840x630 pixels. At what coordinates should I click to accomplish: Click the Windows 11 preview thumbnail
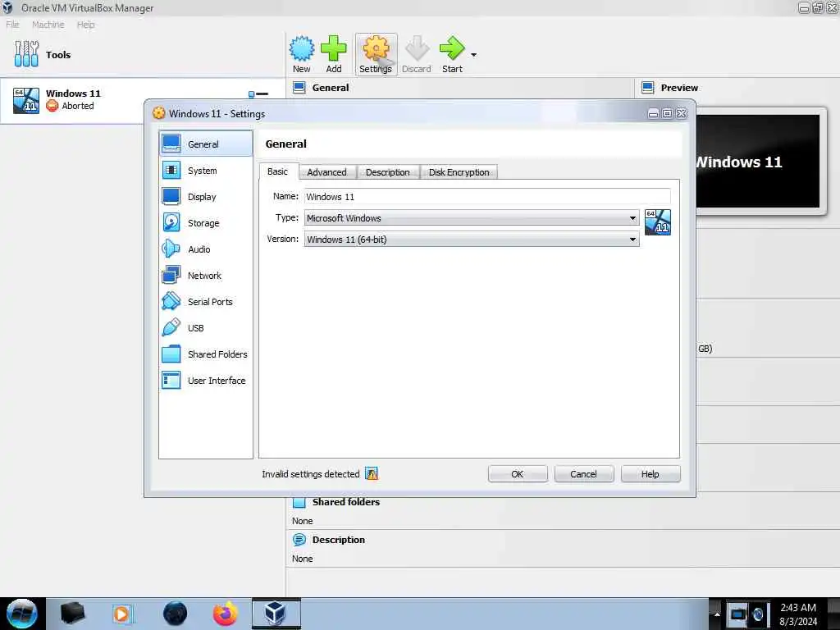(x=757, y=162)
